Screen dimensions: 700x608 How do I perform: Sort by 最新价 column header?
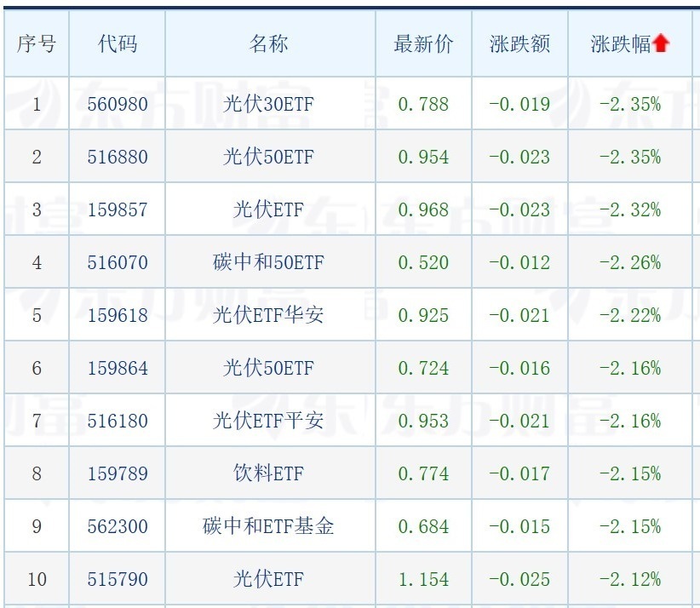423,43
